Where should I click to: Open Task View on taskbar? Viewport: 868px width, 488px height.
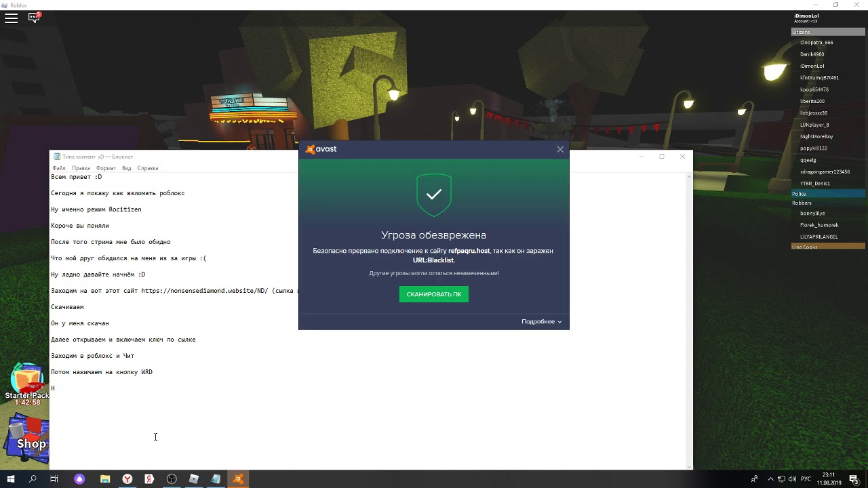pyautogui.click(x=54, y=479)
